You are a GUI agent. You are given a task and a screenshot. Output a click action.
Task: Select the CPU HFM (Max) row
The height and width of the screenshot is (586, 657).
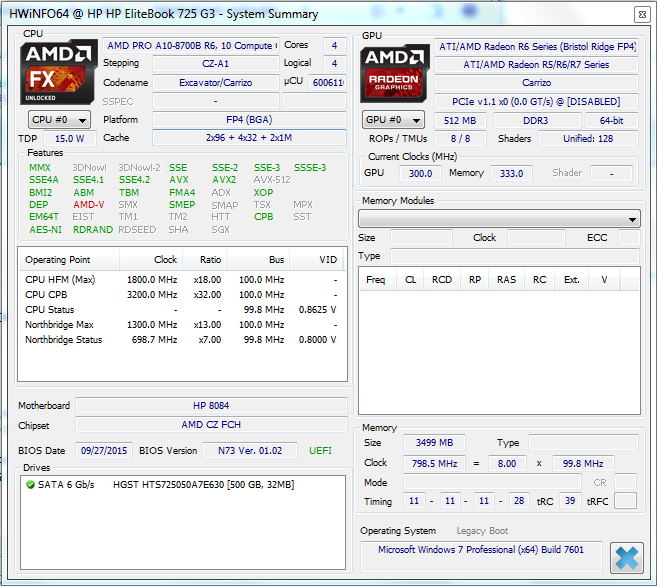pos(181,280)
